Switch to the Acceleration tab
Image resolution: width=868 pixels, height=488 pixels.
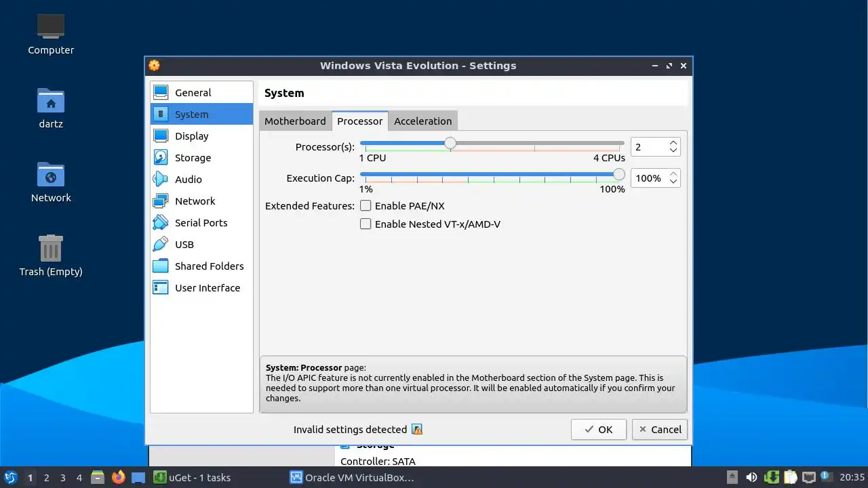tap(422, 121)
